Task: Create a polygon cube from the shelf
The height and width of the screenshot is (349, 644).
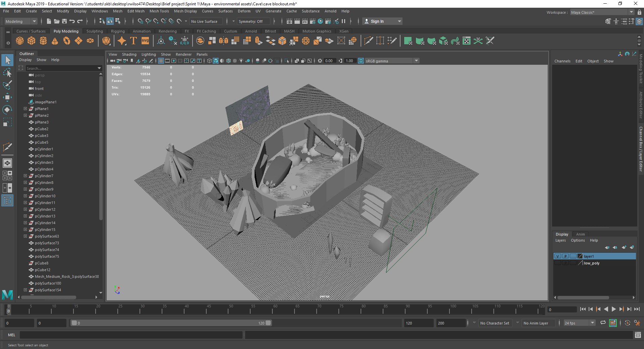Action: pyautogui.click(x=32, y=41)
